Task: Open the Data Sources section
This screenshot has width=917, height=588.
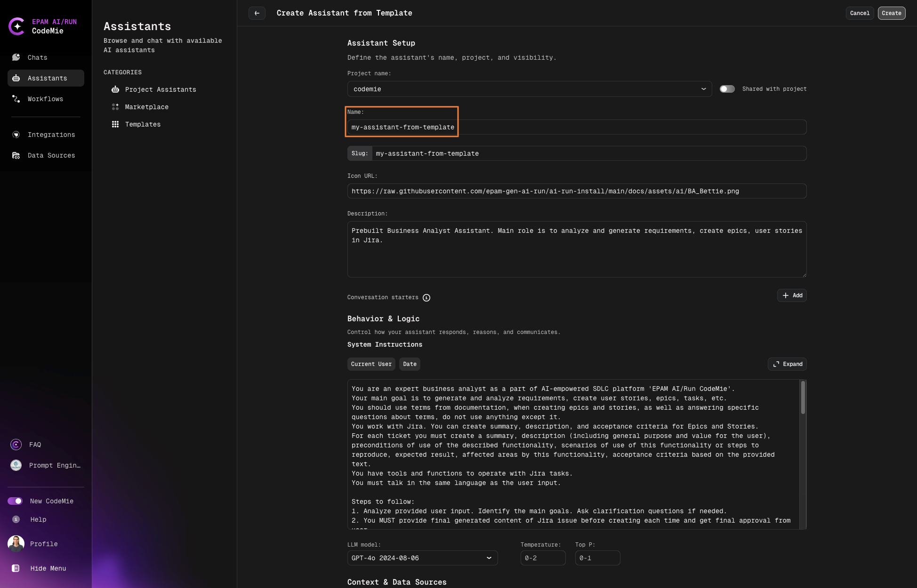Action: 51,155
